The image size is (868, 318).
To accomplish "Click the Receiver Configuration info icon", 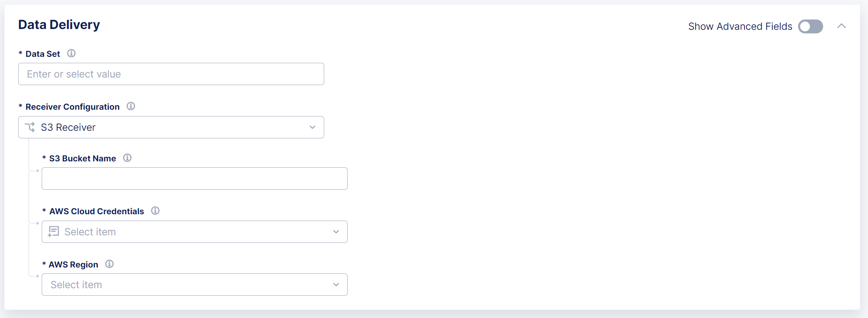I will pos(131,106).
